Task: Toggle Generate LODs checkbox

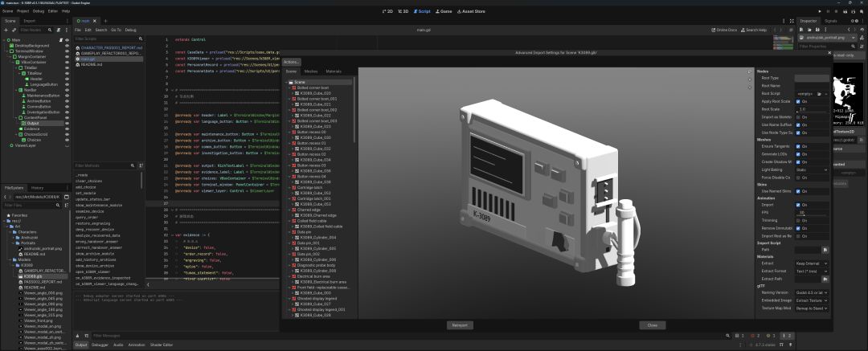Action: pyautogui.click(x=798, y=154)
